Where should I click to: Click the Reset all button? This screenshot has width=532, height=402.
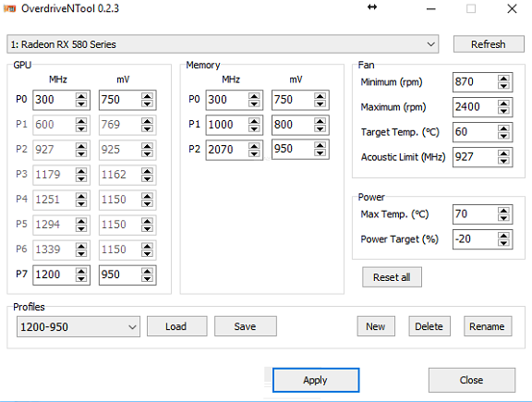pos(392,277)
